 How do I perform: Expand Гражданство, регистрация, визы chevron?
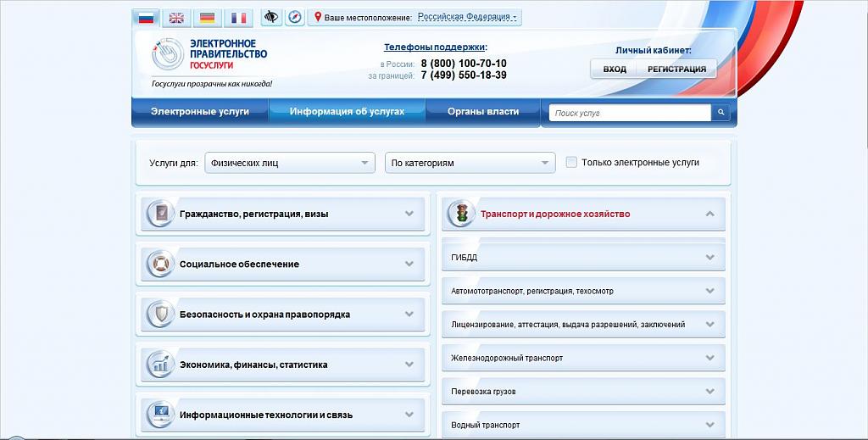409,214
